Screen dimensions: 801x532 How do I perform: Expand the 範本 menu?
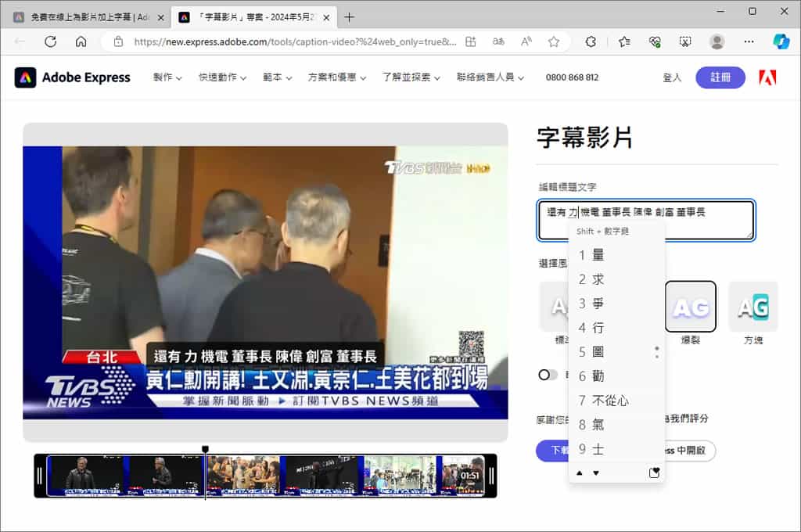[x=277, y=77]
